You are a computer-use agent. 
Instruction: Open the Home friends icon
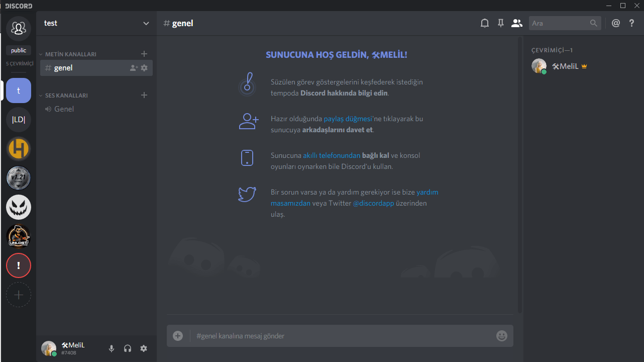click(19, 28)
